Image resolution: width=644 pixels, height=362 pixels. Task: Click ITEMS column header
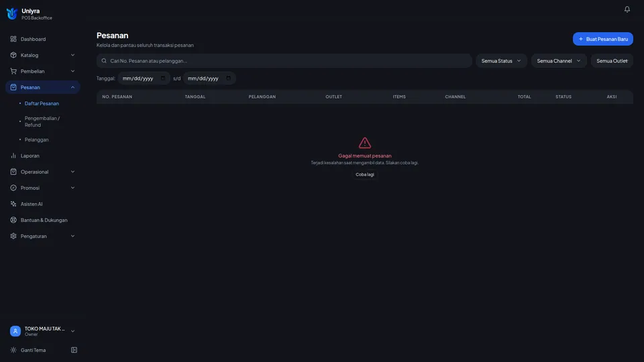398,97
